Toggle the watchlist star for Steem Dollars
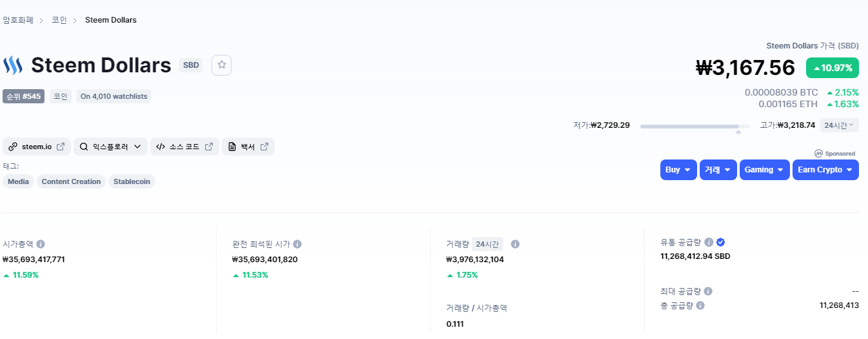This screenshot has height=339, width=868. [x=221, y=65]
